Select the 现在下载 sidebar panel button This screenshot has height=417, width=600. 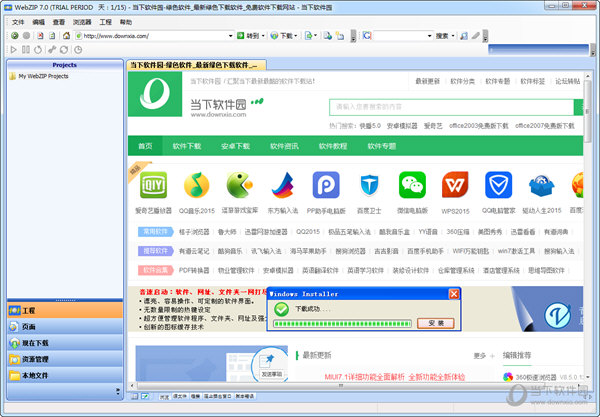[x=65, y=343]
